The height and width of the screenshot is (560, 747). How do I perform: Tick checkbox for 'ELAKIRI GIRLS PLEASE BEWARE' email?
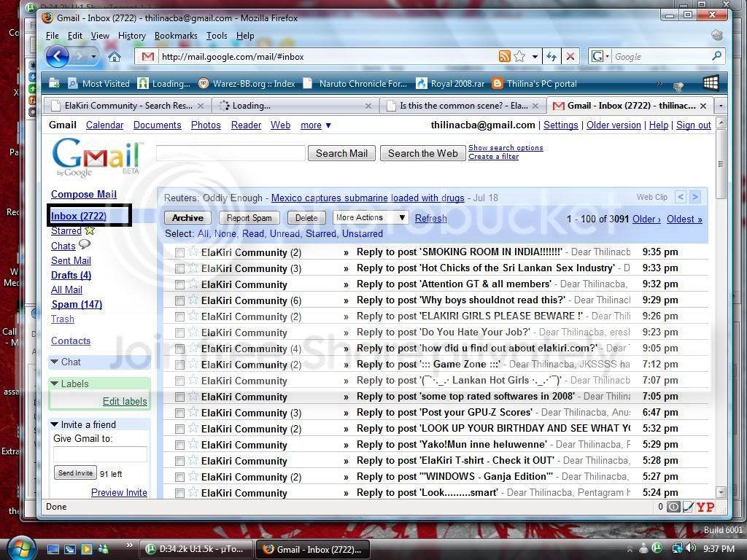(179, 316)
